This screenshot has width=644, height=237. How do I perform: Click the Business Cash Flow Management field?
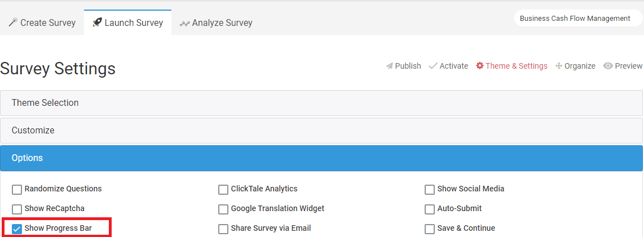coord(577,19)
